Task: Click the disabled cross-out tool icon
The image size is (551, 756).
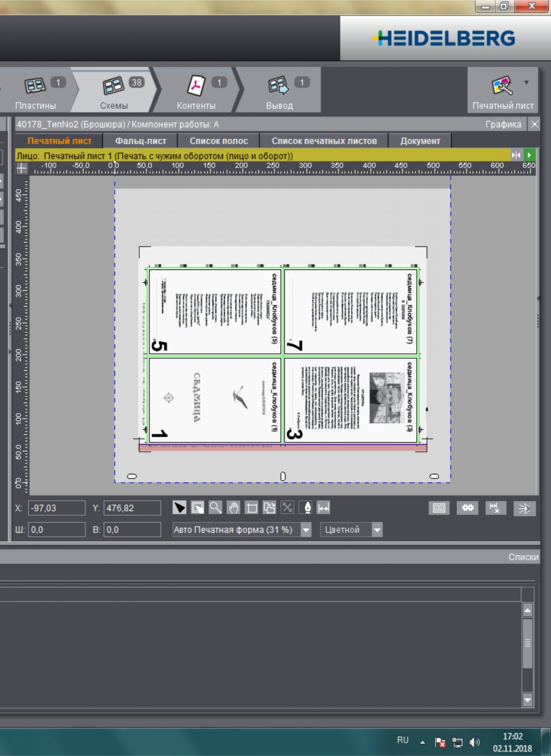Action: tap(288, 508)
